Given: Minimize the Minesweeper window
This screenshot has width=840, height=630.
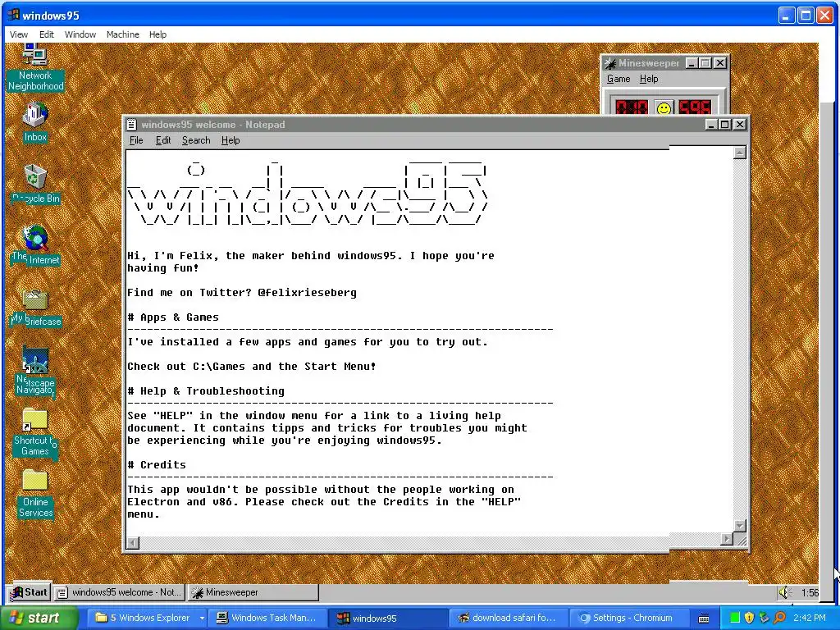Looking at the screenshot, I should [x=692, y=63].
